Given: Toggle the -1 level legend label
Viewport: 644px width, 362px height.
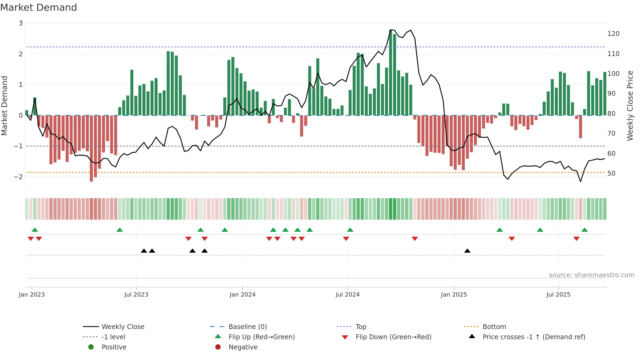Looking at the screenshot, I should pos(114,337).
